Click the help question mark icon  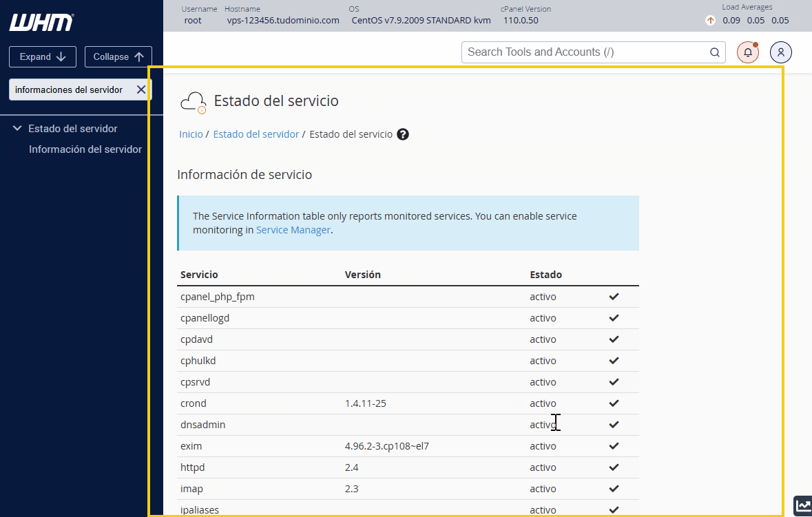(x=402, y=134)
